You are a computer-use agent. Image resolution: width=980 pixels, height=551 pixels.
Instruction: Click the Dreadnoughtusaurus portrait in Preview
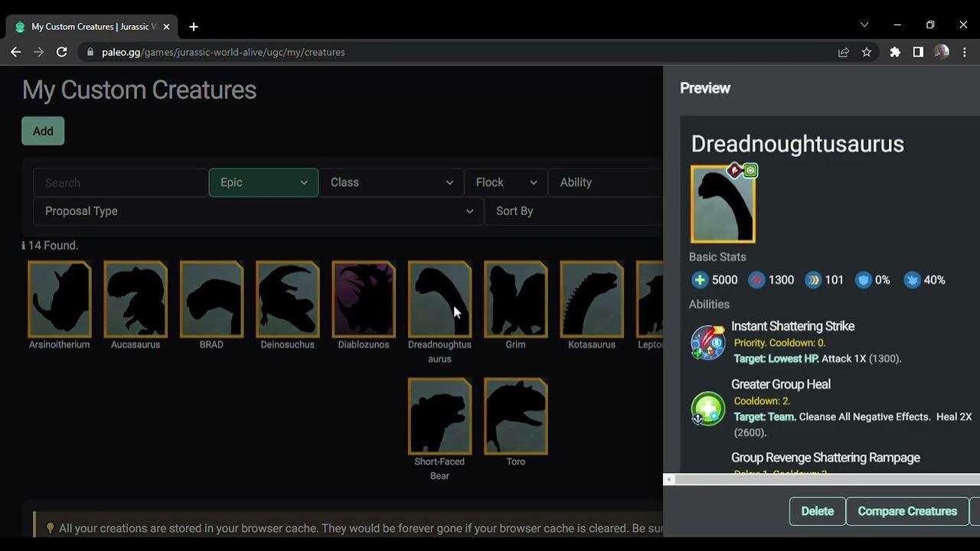723,204
